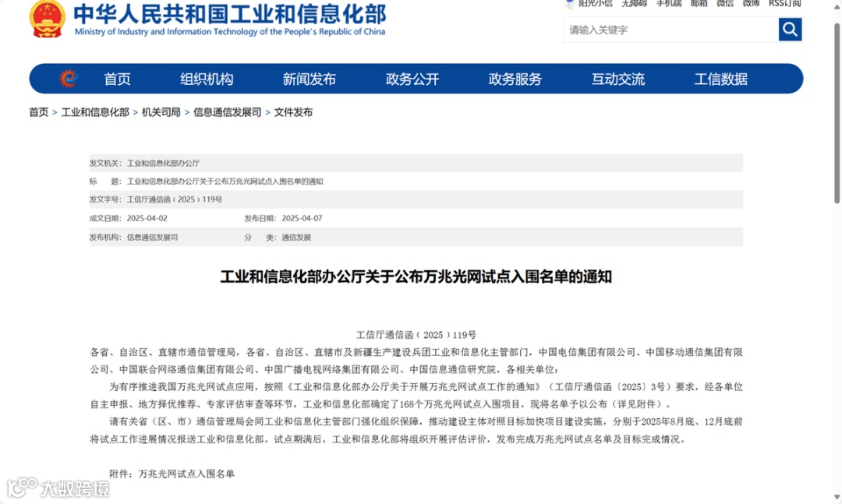Open the 微信 link in top bar
This screenshot has width=842, height=504.
click(725, 3)
